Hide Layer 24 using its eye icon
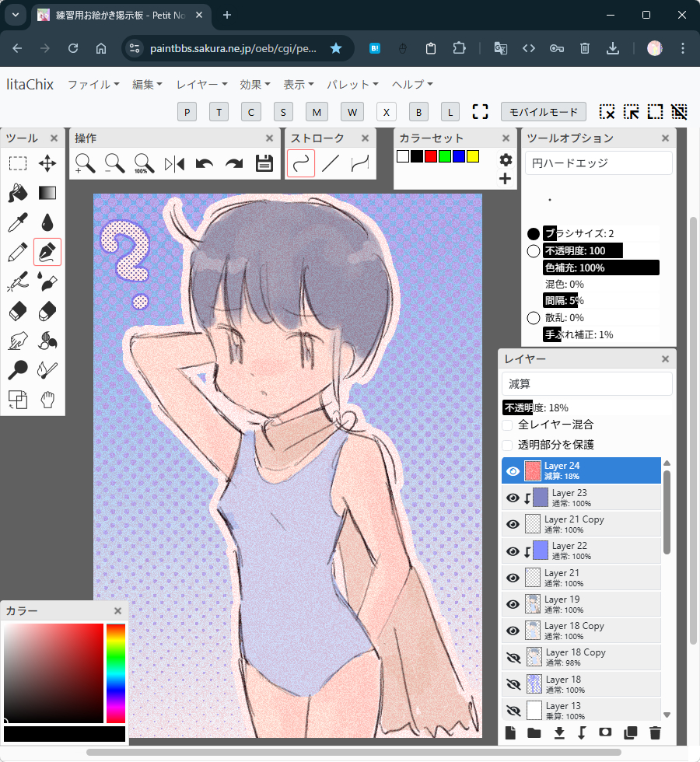 coord(513,471)
